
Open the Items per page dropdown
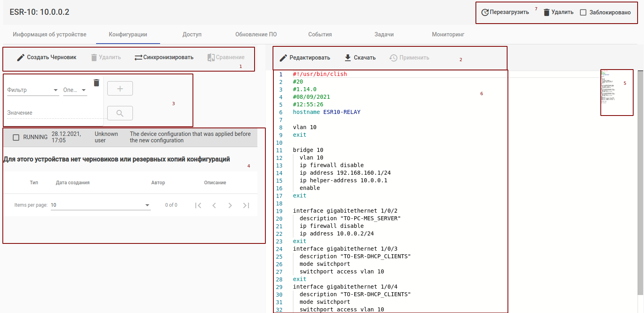(100, 205)
